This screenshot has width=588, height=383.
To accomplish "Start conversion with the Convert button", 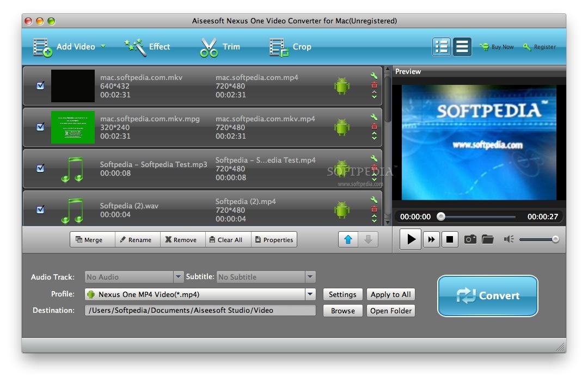I will [487, 296].
